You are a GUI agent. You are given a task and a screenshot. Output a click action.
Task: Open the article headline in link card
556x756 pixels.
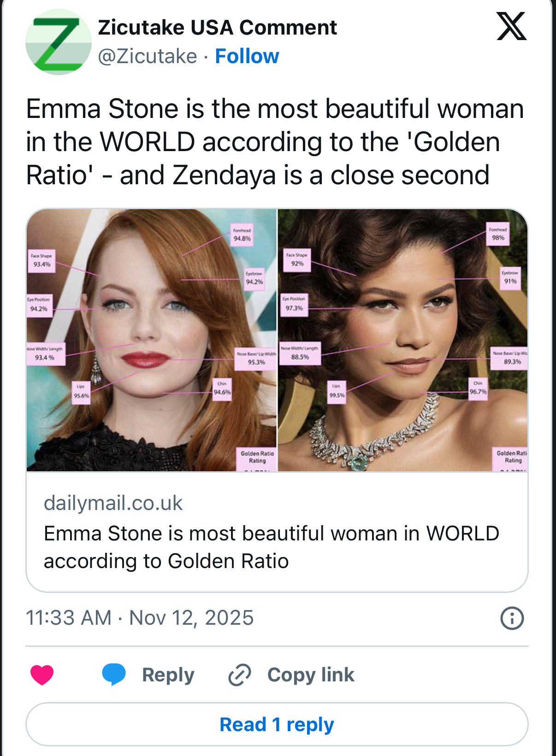[272, 547]
